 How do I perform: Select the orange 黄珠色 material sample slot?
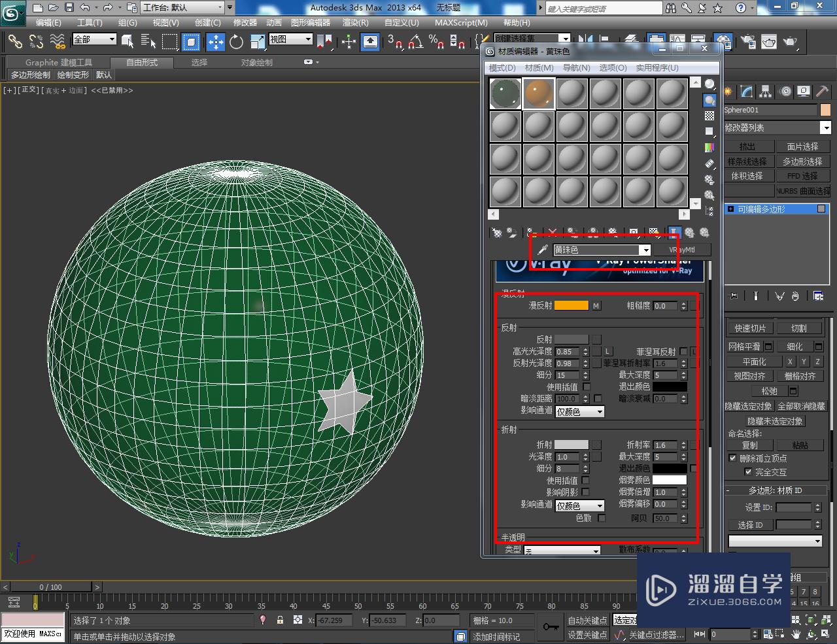click(538, 93)
